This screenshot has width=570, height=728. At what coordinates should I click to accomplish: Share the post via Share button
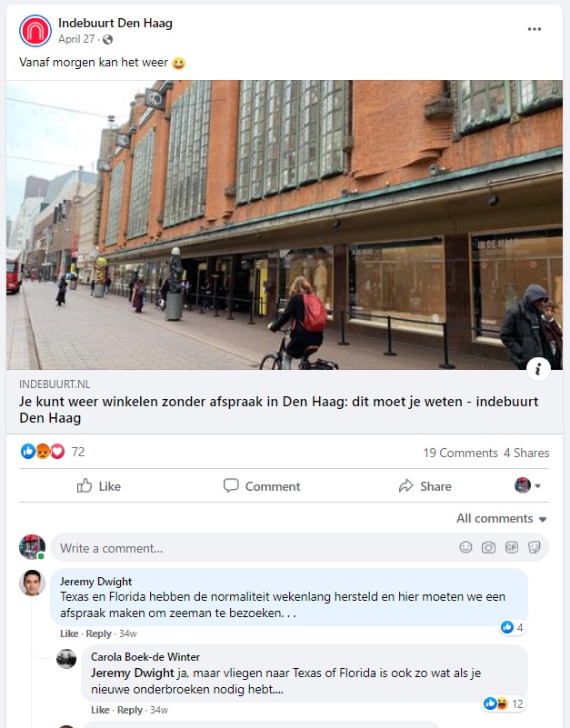pyautogui.click(x=425, y=486)
